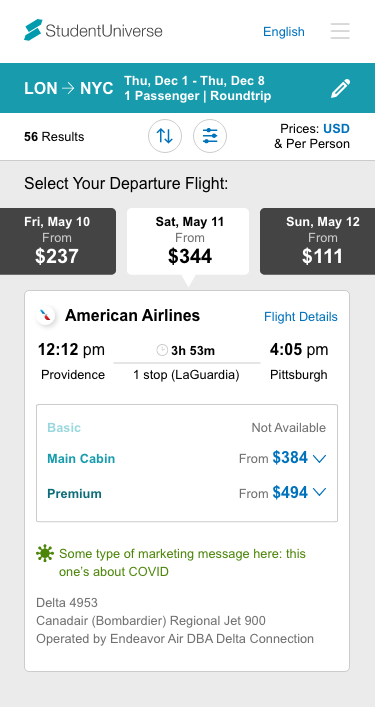Select the Main Cabin fare option
Viewport: 375px width, 707px height.
tap(187, 459)
